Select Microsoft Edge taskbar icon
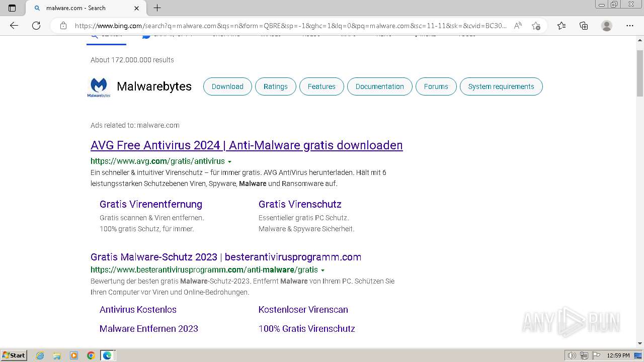Screen dimensions: 644x362 (107, 355)
